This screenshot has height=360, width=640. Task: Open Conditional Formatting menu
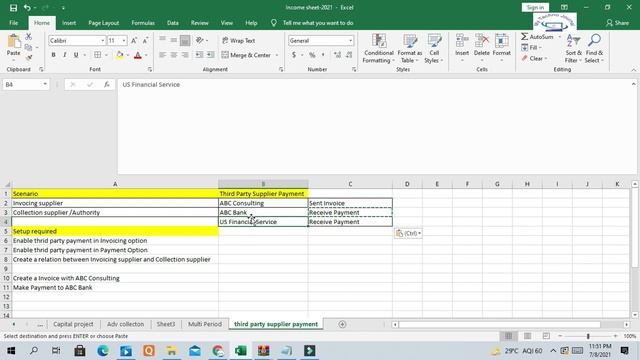click(x=379, y=49)
